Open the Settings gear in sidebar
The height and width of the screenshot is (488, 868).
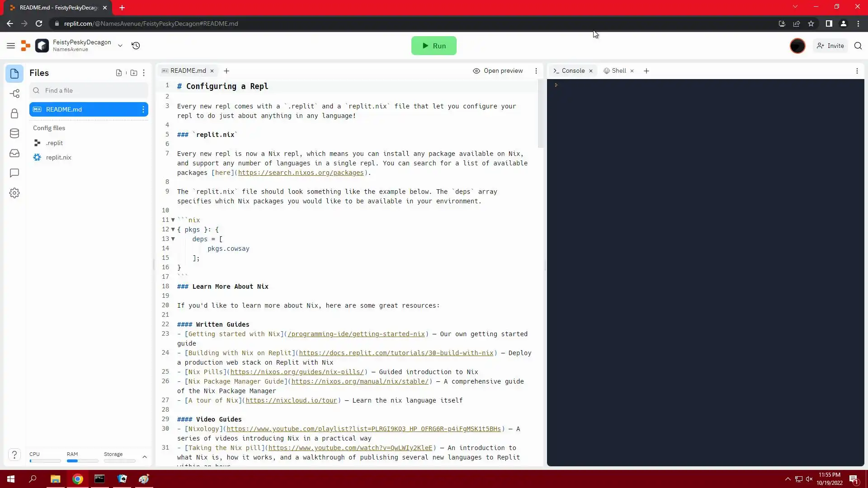14,193
